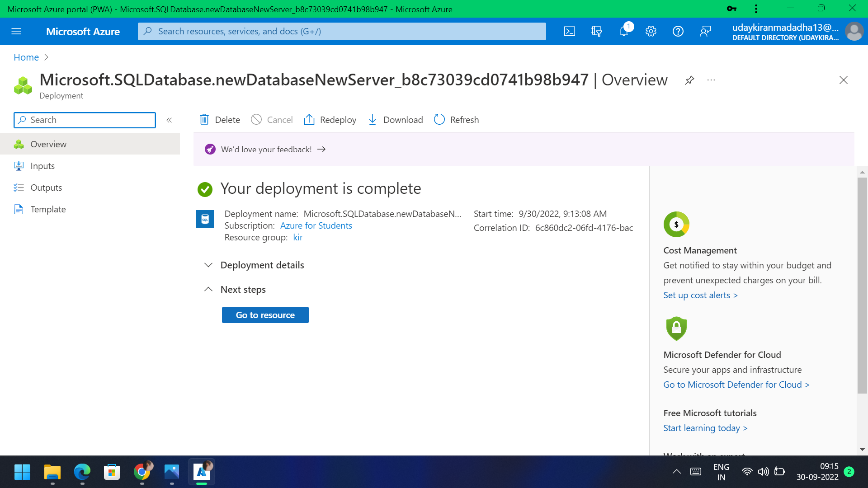Open the notifications bell
The height and width of the screenshot is (488, 868).
pyautogui.click(x=624, y=31)
